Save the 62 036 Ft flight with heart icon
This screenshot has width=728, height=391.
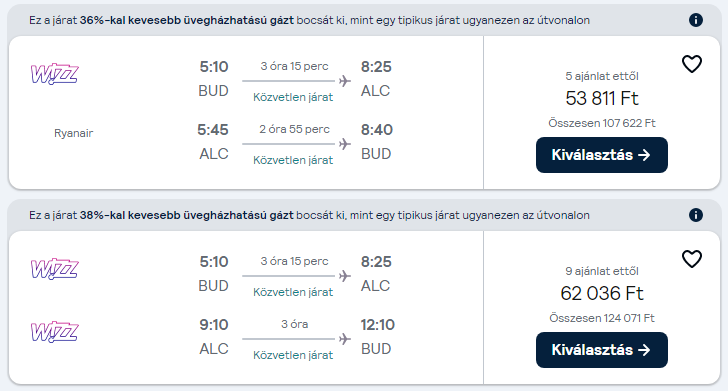pos(691,259)
